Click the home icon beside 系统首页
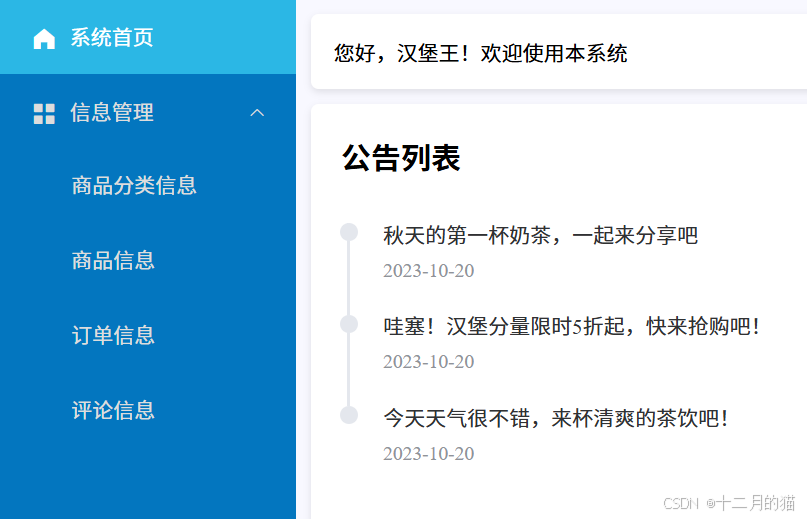Image resolution: width=807 pixels, height=519 pixels. tap(44, 39)
